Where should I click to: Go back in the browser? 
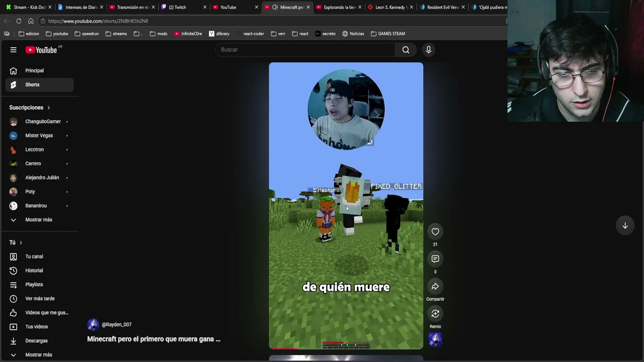7,21
